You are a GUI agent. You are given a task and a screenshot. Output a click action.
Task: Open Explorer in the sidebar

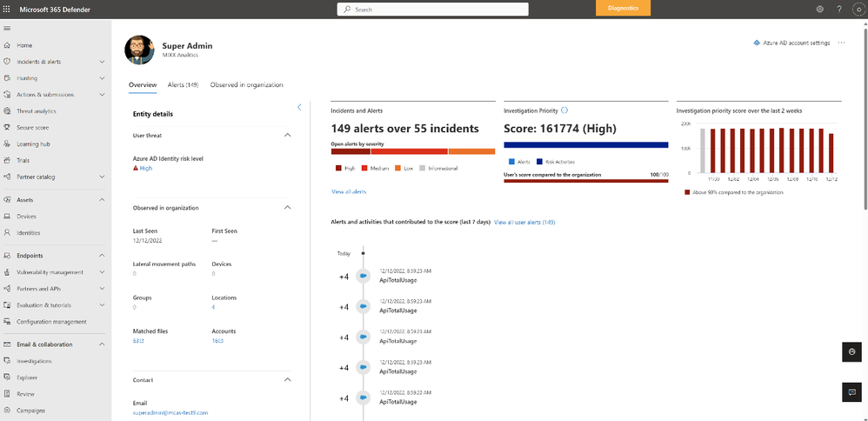pyautogui.click(x=27, y=378)
